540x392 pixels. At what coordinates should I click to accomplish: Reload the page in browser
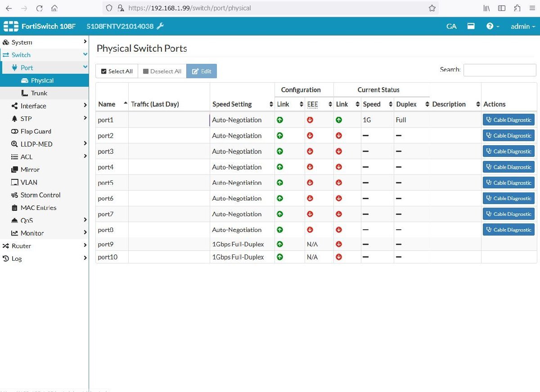tap(39, 8)
